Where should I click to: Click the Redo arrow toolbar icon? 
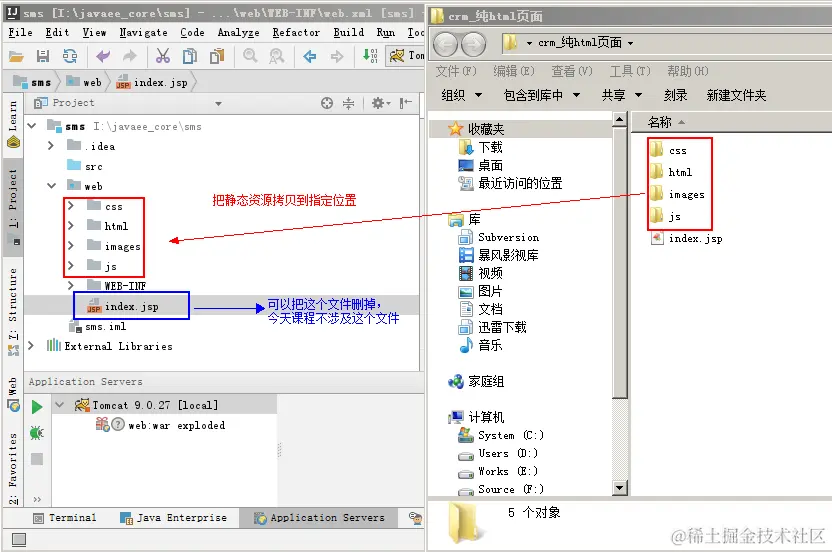[129, 56]
